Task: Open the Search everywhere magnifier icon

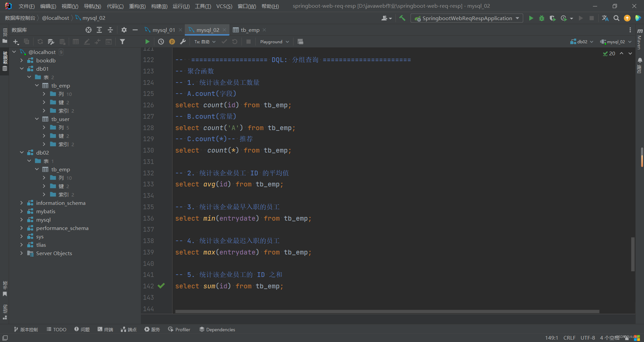Action: pyautogui.click(x=616, y=18)
